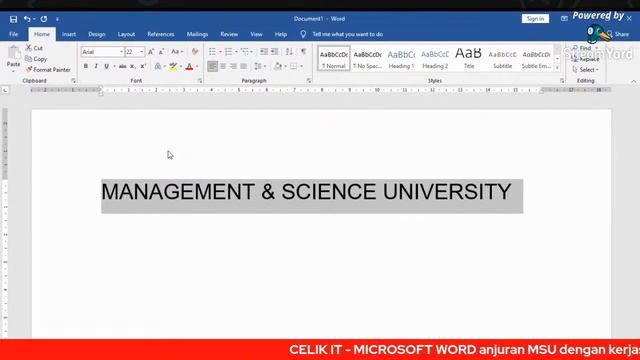The width and height of the screenshot is (640, 360).
Task: Click the Decrease Font Size icon
Action: point(162,52)
